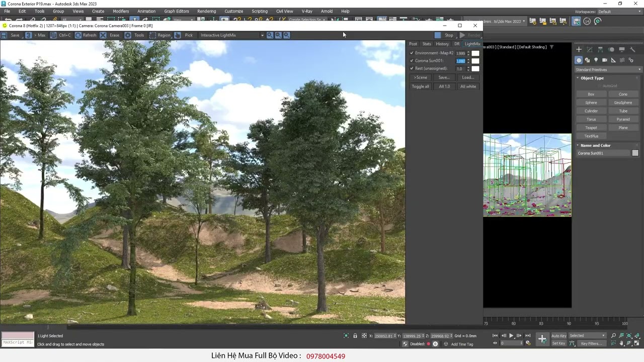Send render to Max with > Max
The height and width of the screenshot is (362, 644).
tap(36, 35)
